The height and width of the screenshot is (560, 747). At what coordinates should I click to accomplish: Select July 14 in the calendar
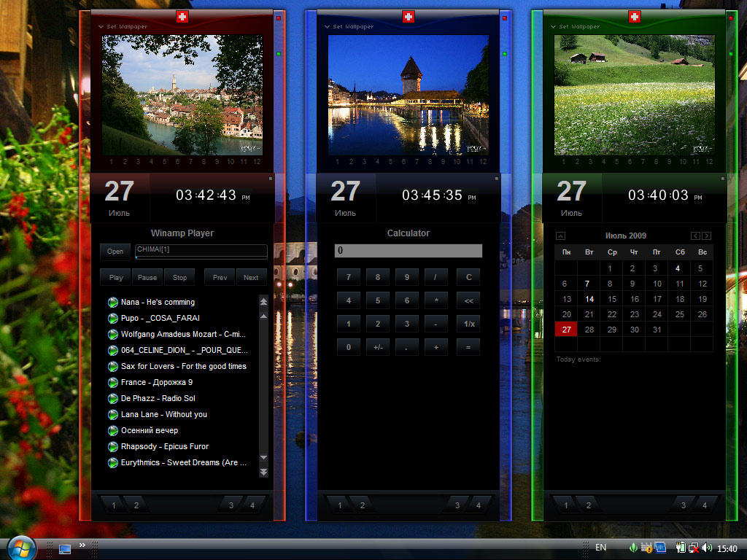pos(589,299)
